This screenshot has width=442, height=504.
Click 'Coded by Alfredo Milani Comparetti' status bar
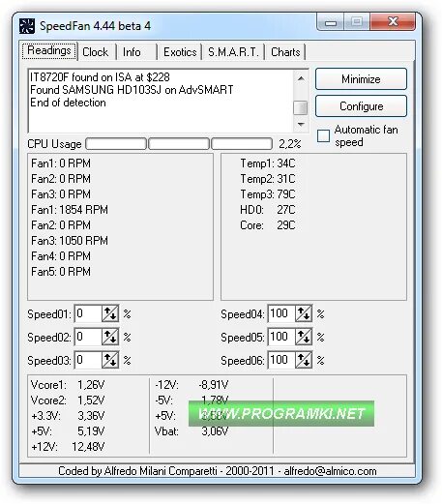[217, 471]
